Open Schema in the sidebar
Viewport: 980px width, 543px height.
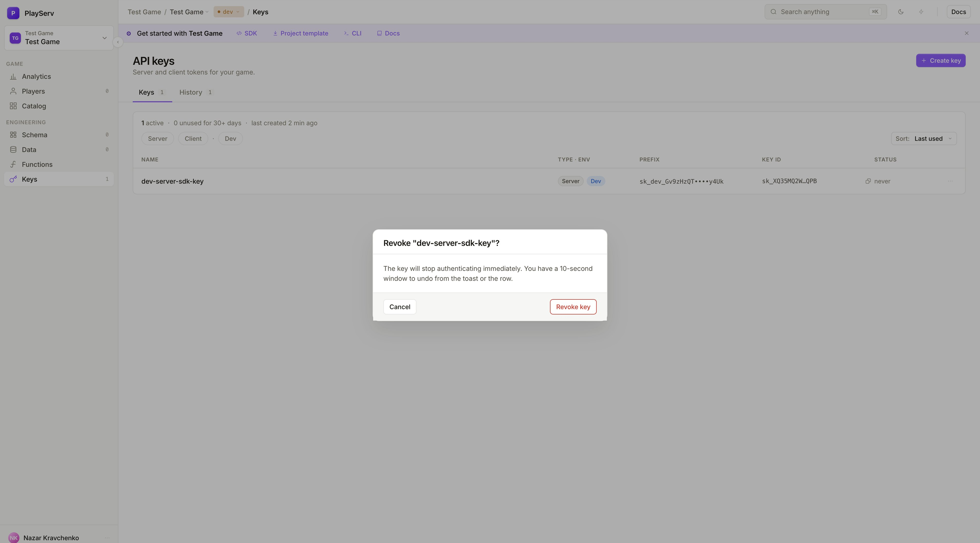(59, 135)
